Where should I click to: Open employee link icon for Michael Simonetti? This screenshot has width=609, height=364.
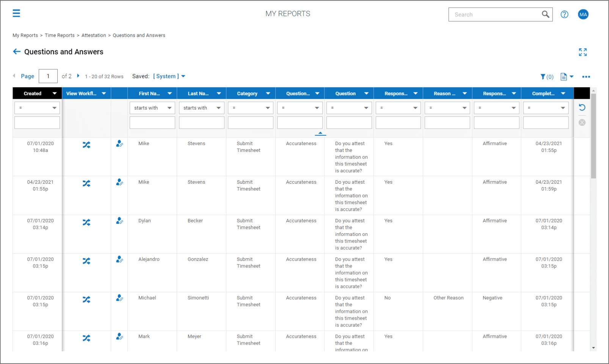119,298
